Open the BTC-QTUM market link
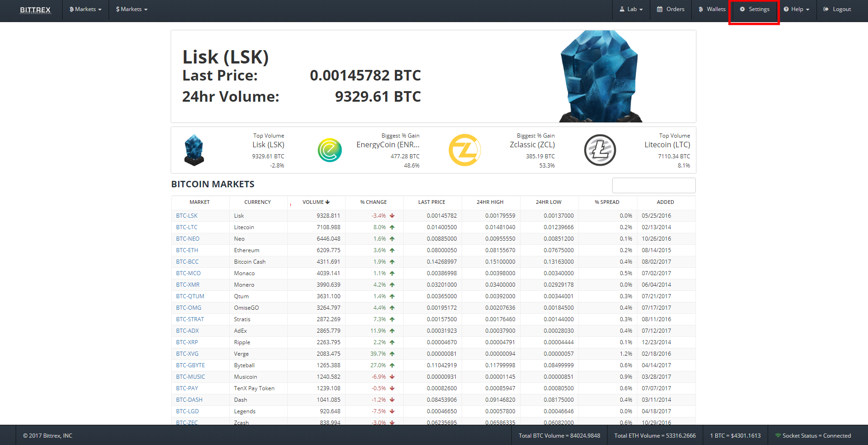Screen dimensions: 868x445 click(x=190, y=296)
